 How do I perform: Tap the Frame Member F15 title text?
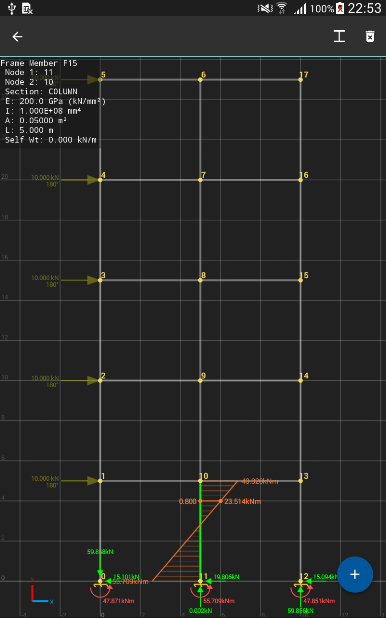(x=39, y=63)
